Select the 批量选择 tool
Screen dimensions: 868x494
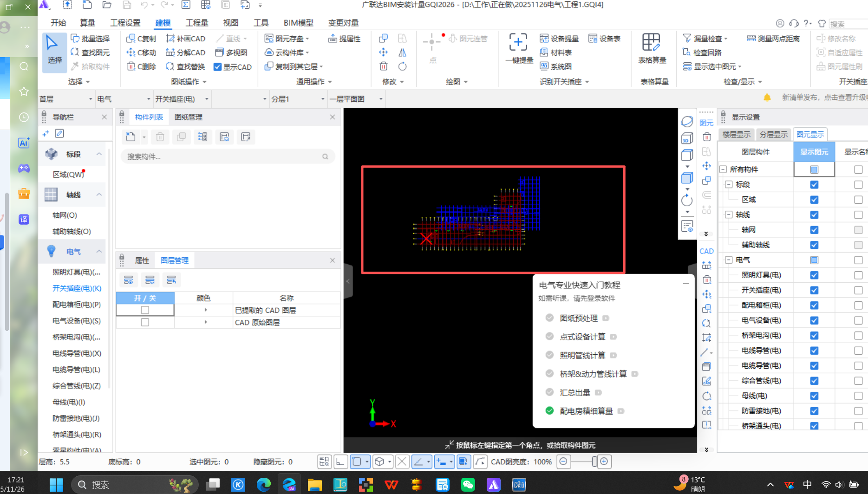point(91,38)
